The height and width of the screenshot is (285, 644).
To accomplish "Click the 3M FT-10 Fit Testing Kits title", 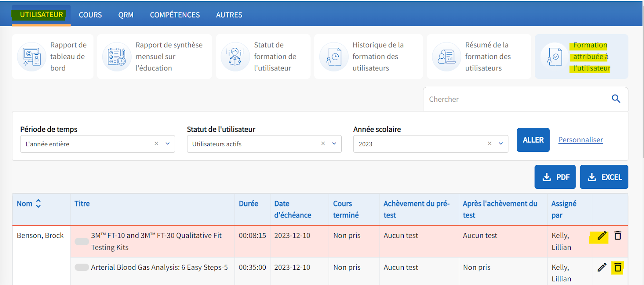I will point(156,242).
